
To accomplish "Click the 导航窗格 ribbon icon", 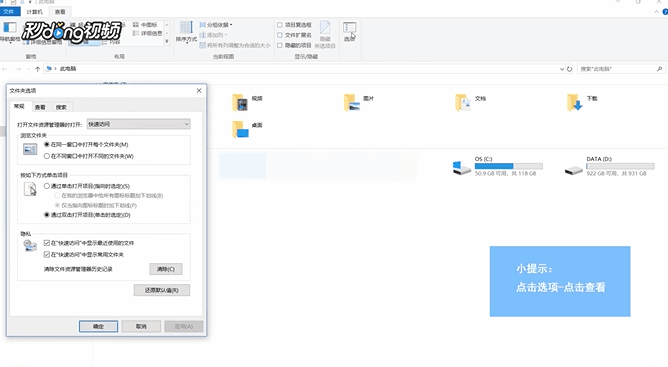I will pyautogui.click(x=10, y=32).
